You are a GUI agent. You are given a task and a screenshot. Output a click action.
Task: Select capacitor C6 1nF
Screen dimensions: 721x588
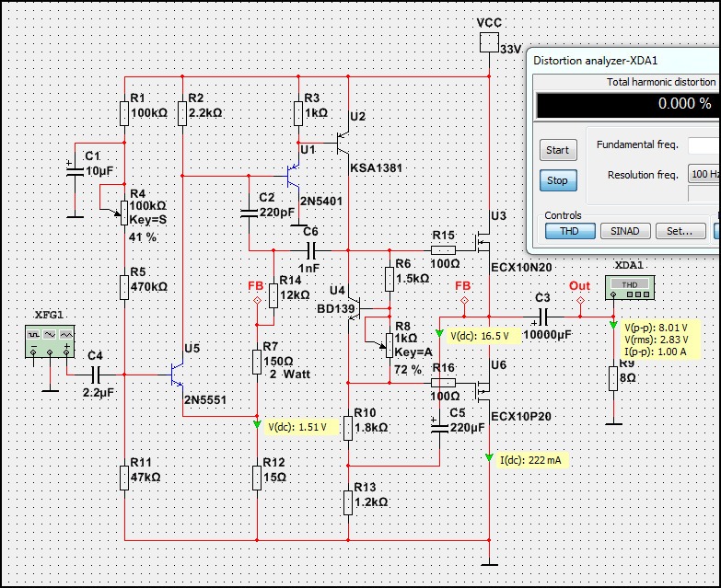(x=311, y=250)
